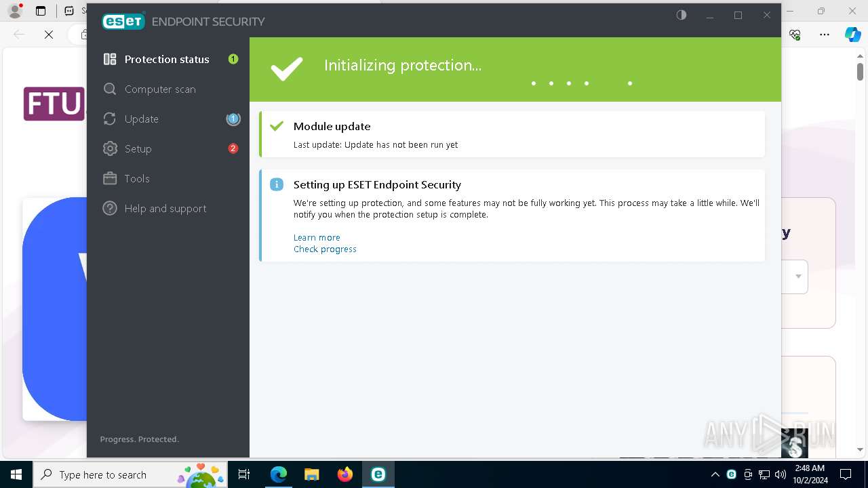Click the Module update heading
Image resolution: width=868 pixels, height=488 pixels.
332,126
